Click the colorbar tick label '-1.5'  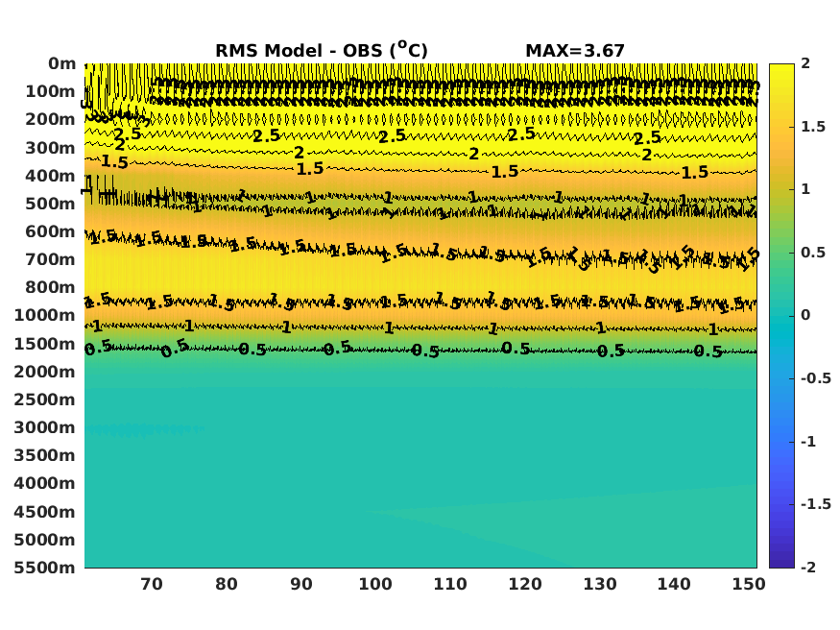pyautogui.click(x=816, y=504)
